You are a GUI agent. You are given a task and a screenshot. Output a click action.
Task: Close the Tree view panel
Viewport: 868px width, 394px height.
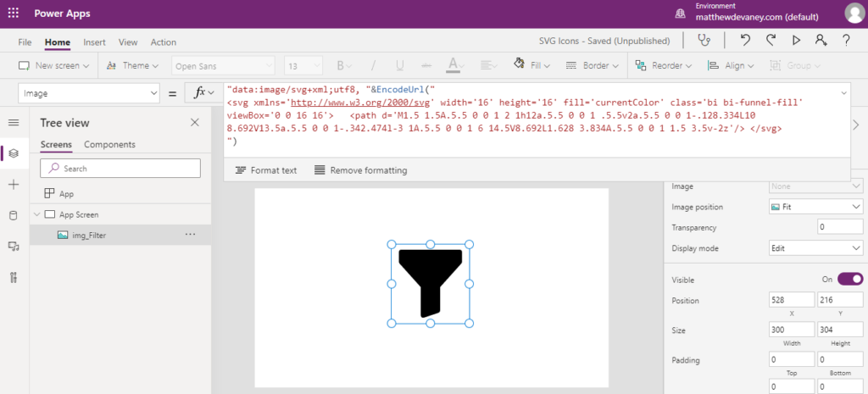195,123
